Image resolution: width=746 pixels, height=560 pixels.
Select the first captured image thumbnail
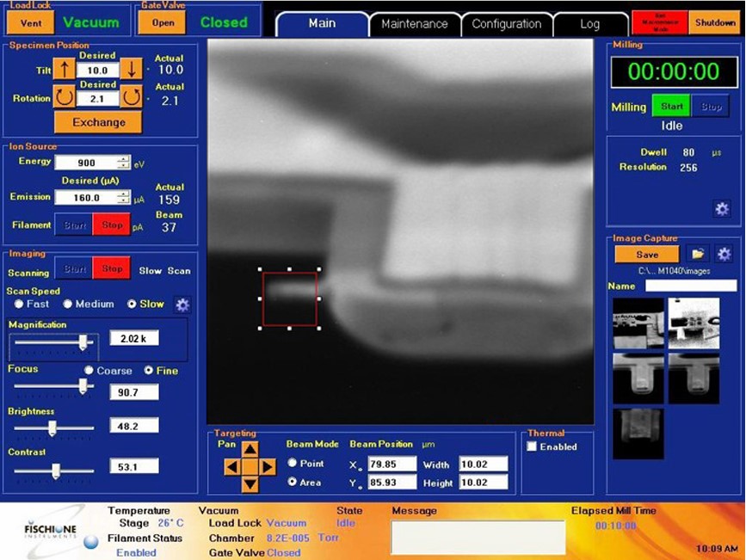pos(638,323)
